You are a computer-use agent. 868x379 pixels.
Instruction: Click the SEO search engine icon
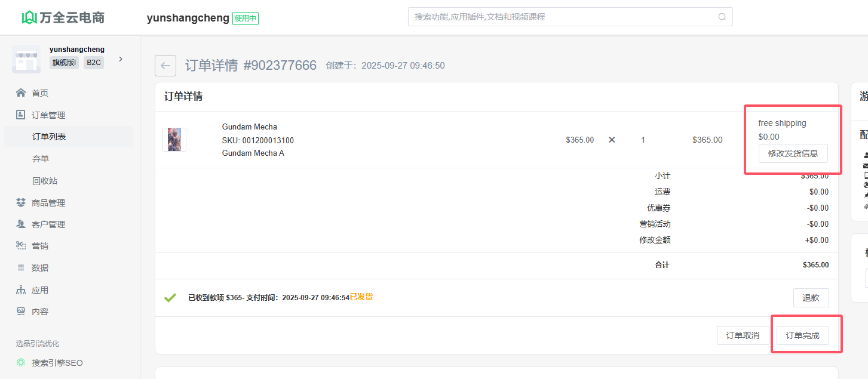point(21,363)
